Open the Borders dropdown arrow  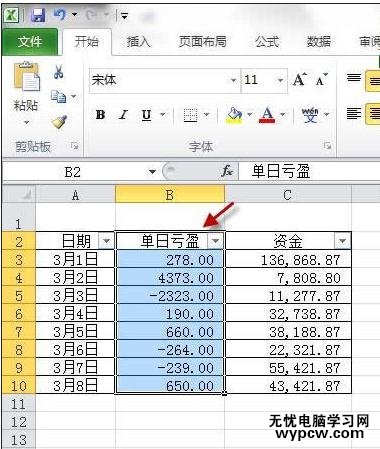(x=206, y=115)
